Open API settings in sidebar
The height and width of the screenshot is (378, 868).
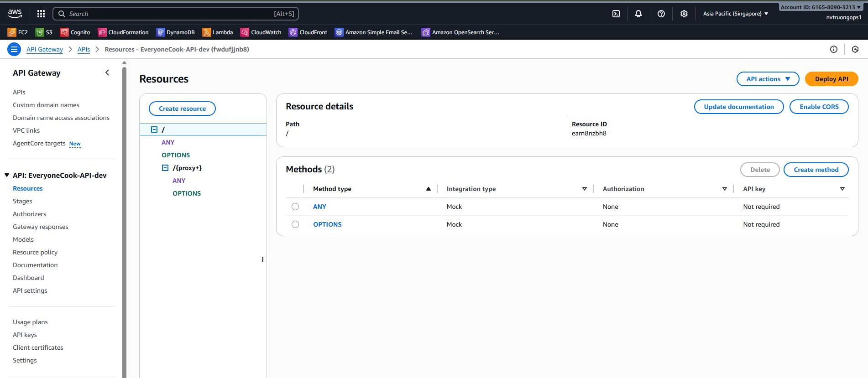pos(30,290)
